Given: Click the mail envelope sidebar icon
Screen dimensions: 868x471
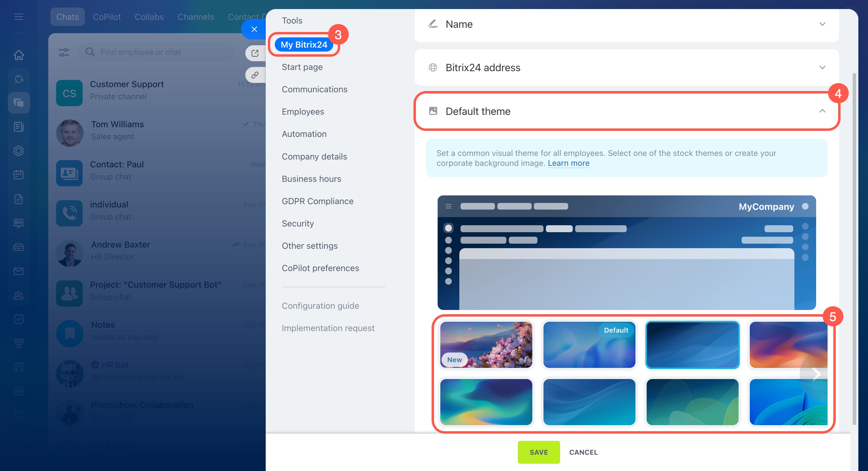Looking at the screenshot, I should (19, 271).
